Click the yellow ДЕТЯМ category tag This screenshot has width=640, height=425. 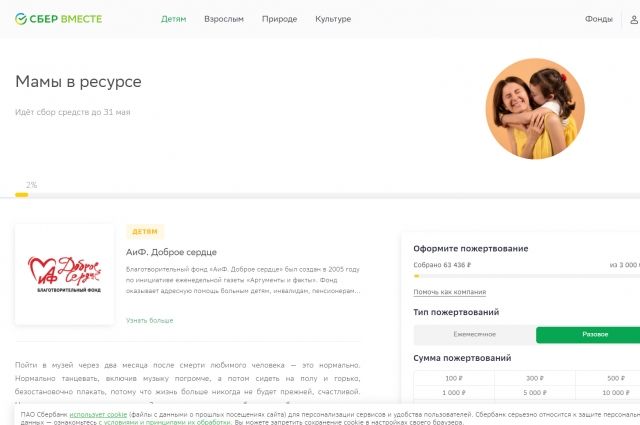pyautogui.click(x=145, y=231)
